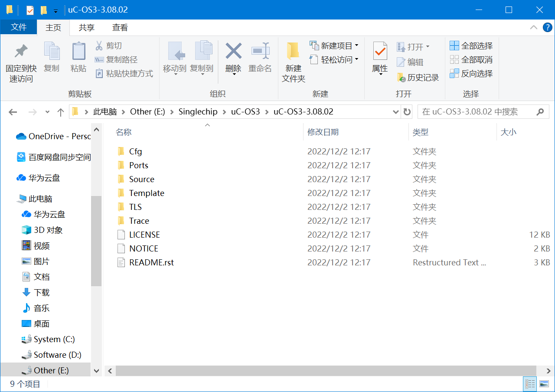
Task: Expand the New Item (新建项目) dropdown
Action: 356,45
